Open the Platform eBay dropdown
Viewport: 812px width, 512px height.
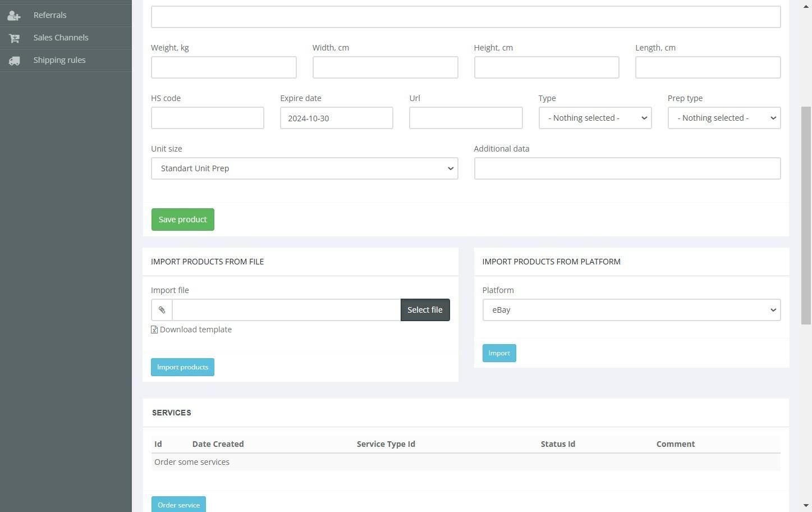(631, 310)
